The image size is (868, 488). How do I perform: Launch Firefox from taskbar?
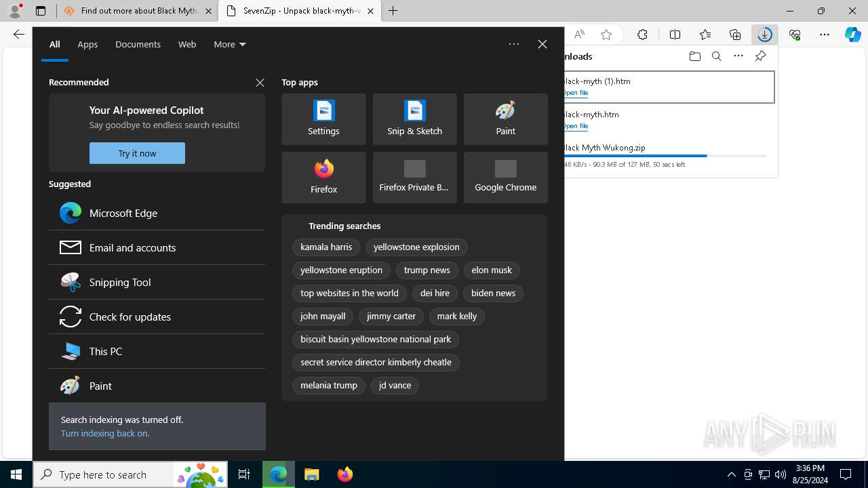344,474
